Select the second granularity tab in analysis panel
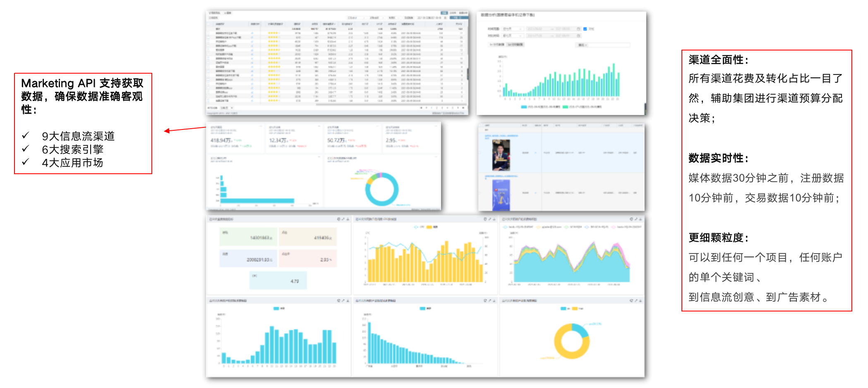The width and height of the screenshot is (868, 388). click(515, 44)
